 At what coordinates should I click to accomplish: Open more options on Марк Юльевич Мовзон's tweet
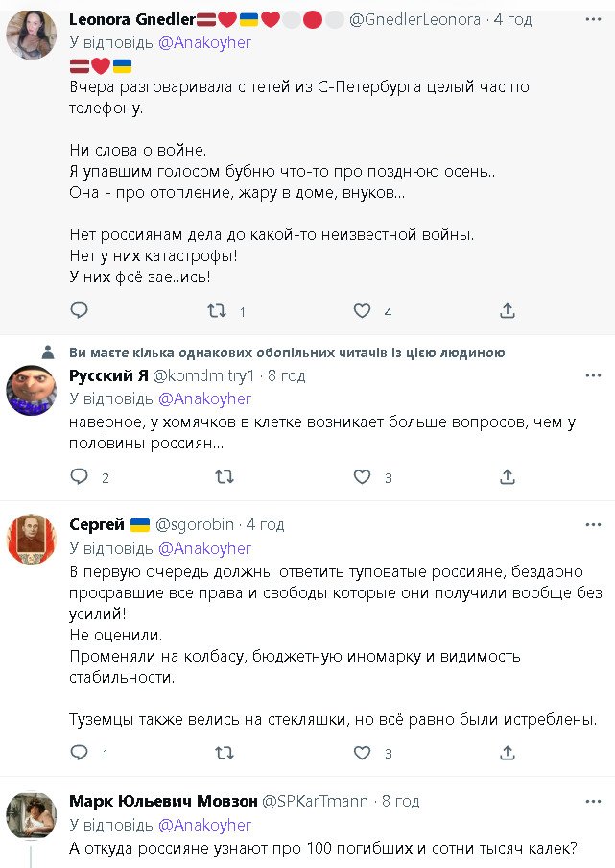(593, 801)
